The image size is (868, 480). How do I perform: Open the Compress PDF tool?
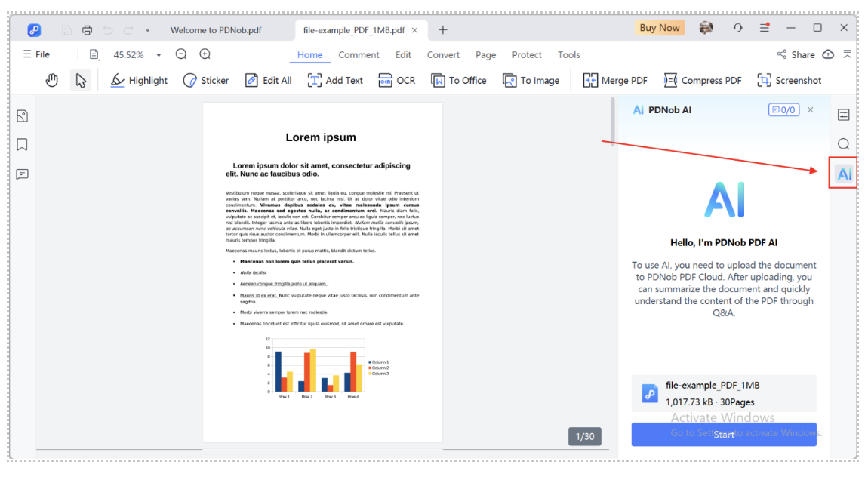coord(702,80)
